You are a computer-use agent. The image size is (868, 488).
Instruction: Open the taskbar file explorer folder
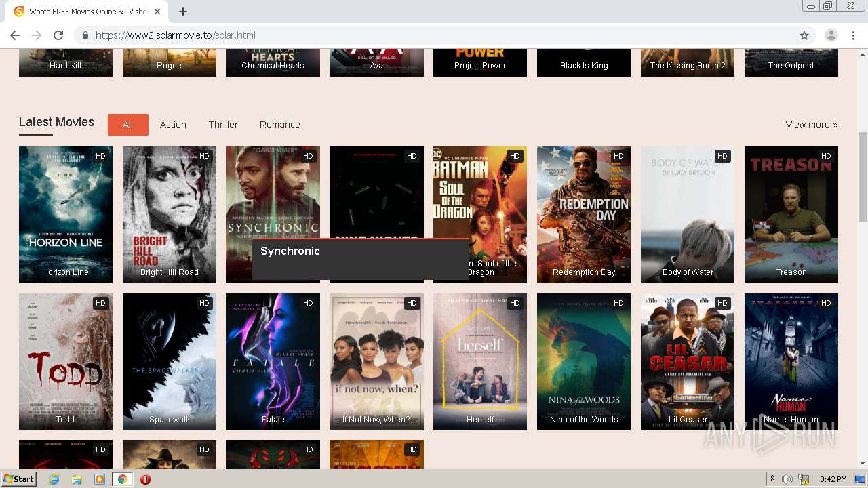tap(77, 479)
